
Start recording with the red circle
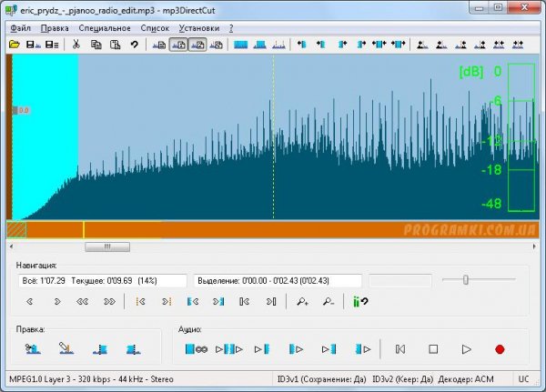pos(500,349)
